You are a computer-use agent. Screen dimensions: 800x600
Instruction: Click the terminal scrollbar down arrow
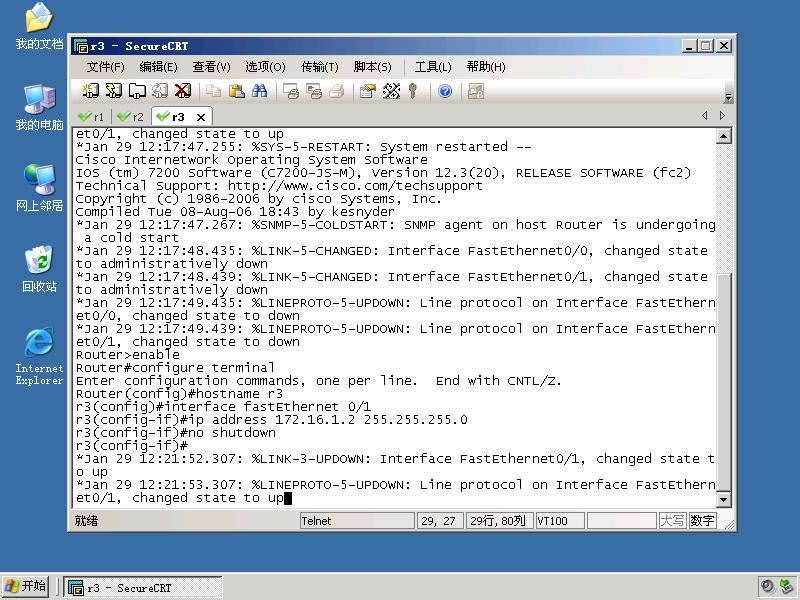[x=723, y=499]
